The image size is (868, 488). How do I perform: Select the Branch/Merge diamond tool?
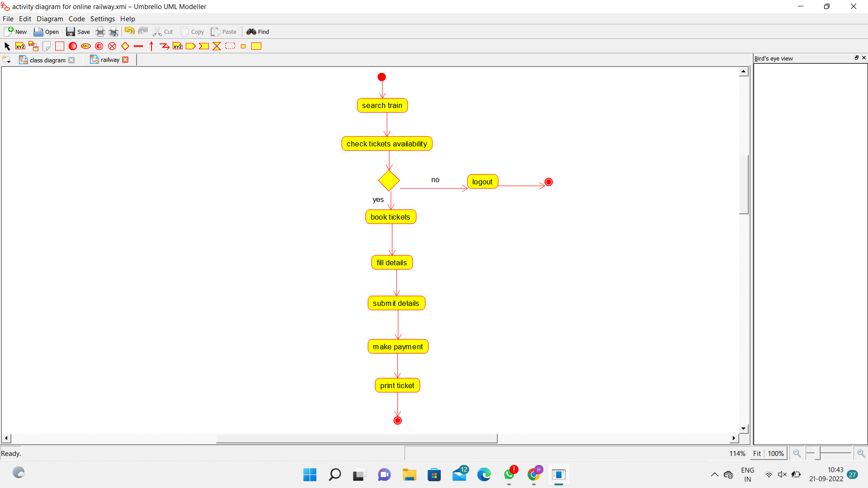pos(125,46)
